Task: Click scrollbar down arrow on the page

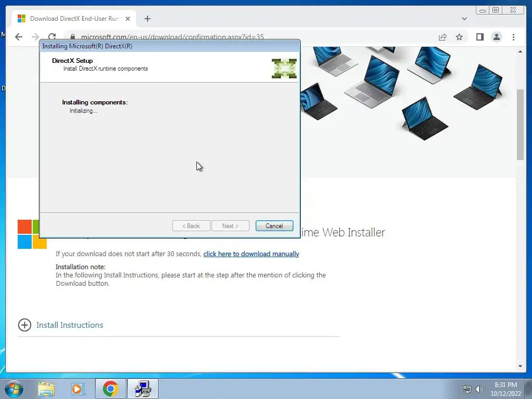Action: coord(520,366)
